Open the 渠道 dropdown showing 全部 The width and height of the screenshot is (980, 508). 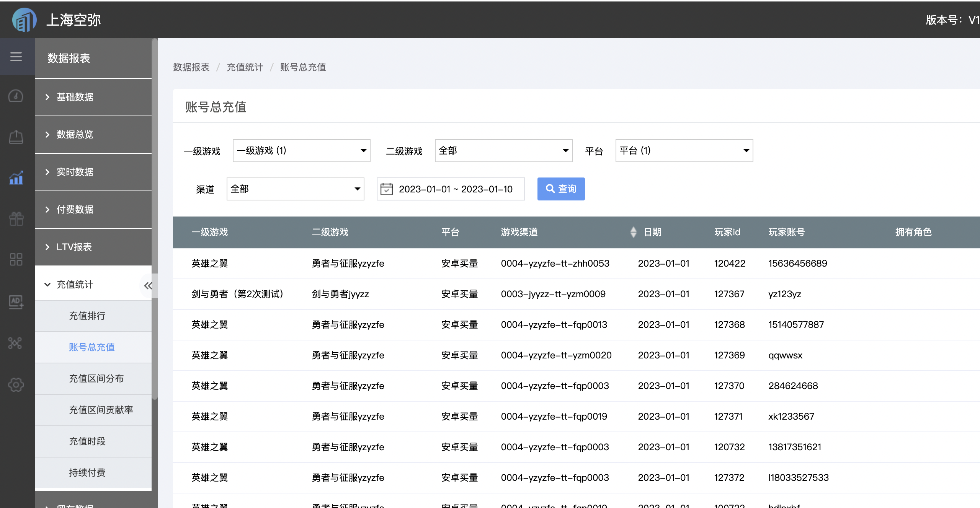coord(296,189)
